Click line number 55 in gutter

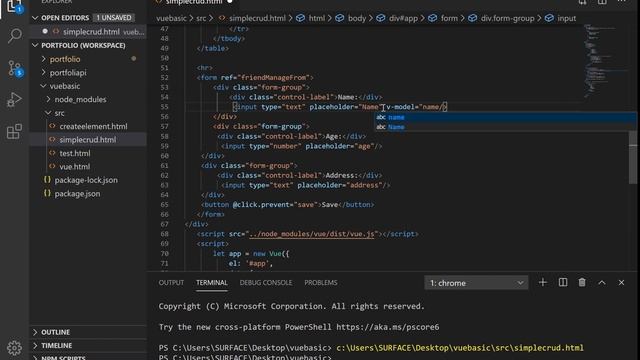[x=164, y=107]
